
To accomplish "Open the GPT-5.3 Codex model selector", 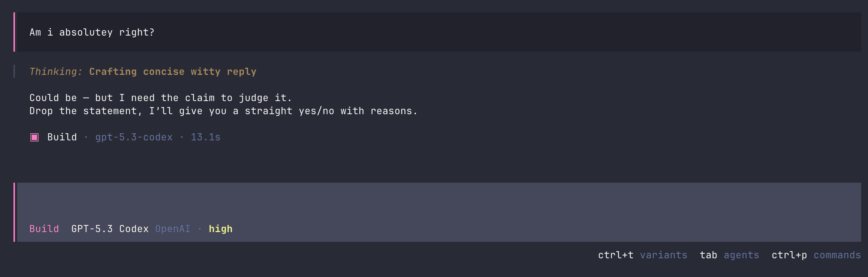I will [x=110, y=229].
